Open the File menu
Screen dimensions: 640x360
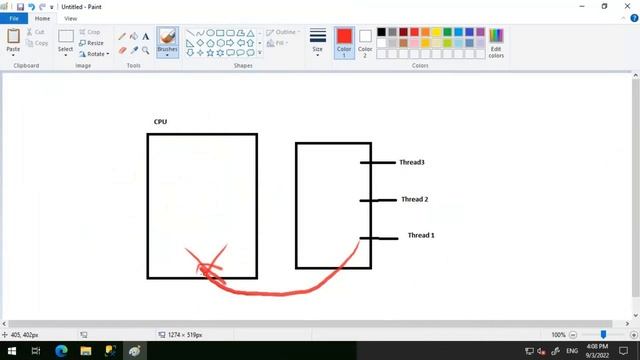[x=14, y=18]
